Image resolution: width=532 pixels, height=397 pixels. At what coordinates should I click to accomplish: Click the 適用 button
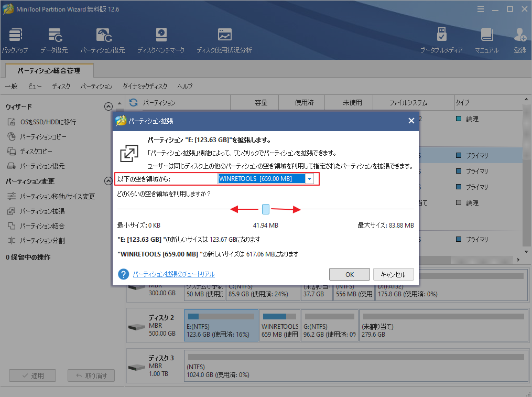coord(32,375)
